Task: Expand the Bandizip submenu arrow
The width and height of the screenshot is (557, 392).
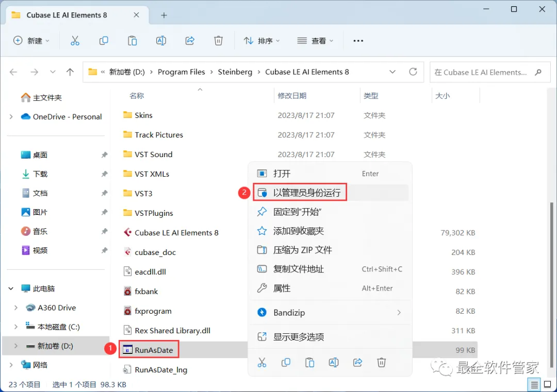Action: tap(399, 313)
